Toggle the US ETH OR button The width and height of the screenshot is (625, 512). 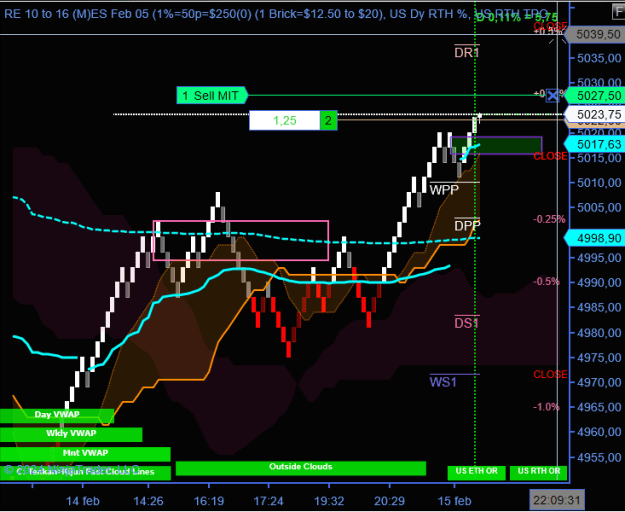(x=477, y=473)
